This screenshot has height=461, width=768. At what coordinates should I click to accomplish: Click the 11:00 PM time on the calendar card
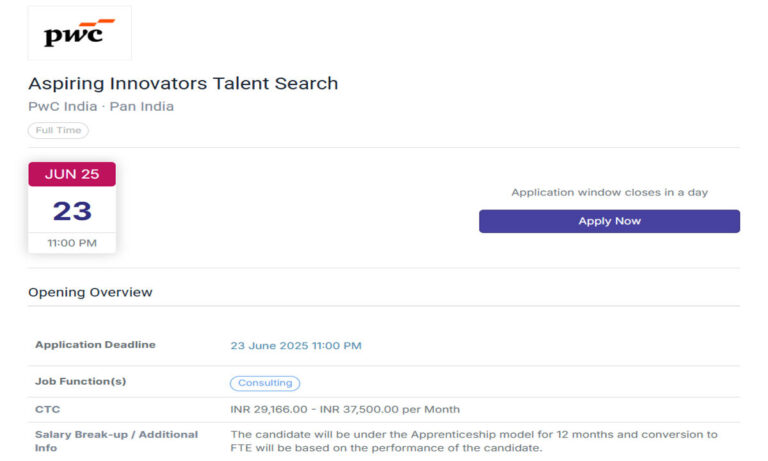coord(72,243)
